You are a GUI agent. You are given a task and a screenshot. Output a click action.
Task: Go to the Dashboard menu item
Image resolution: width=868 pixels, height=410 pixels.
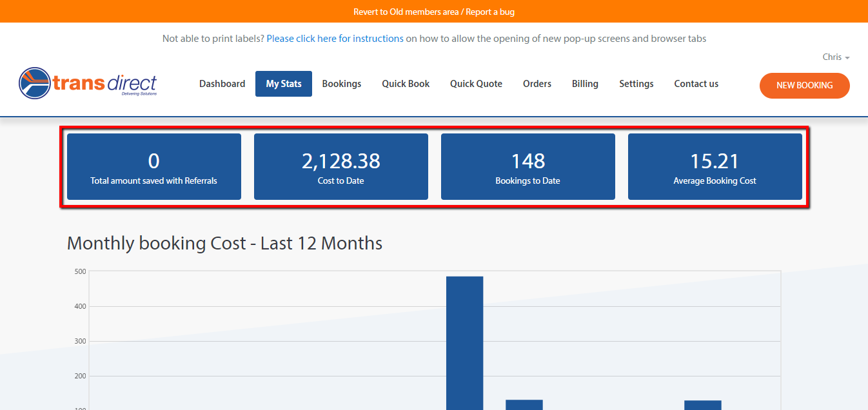tap(222, 84)
